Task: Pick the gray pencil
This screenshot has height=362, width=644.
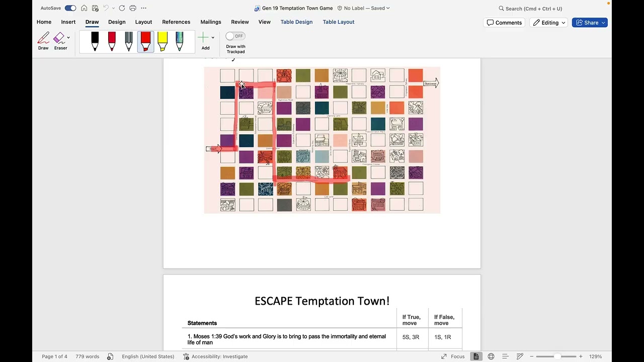Action: click(129, 41)
